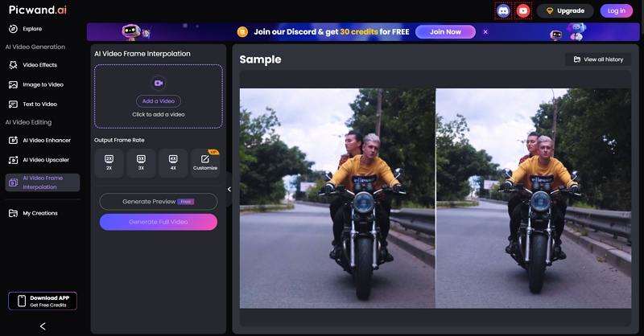Click the left sample video frame
The height and width of the screenshot is (336, 644).
click(337, 199)
